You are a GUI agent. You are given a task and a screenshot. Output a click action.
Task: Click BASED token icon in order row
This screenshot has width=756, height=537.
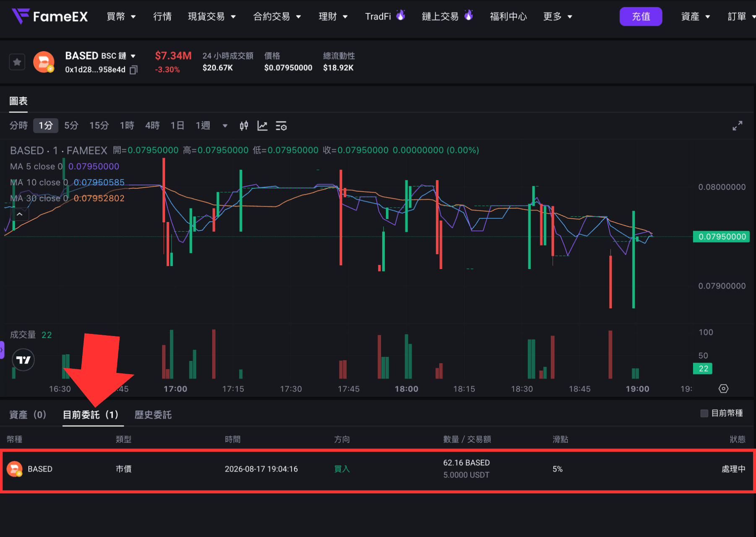click(15, 469)
